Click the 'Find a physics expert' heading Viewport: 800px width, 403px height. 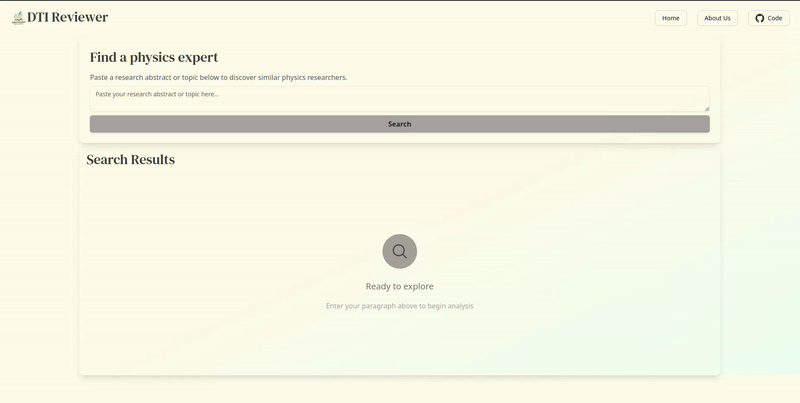click(x=154, y=58)
